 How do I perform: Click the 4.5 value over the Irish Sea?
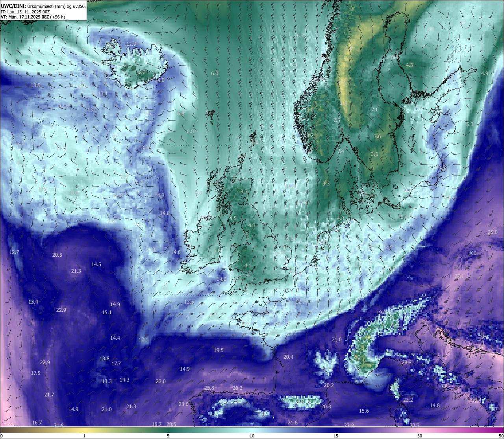[x=233, y=219]
